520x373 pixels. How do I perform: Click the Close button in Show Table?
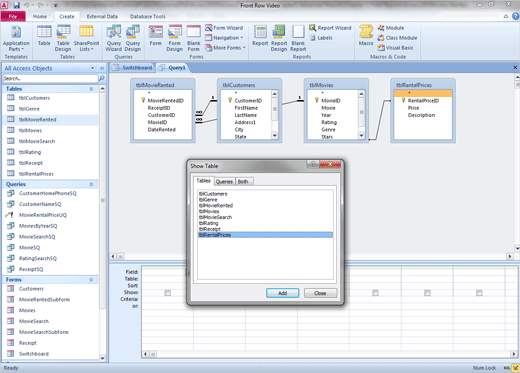click(x=320, y=293)
